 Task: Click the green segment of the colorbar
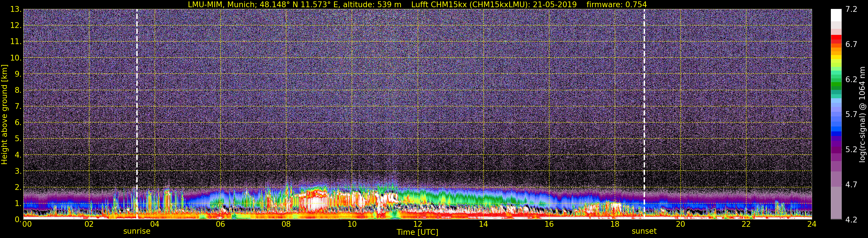836,84
